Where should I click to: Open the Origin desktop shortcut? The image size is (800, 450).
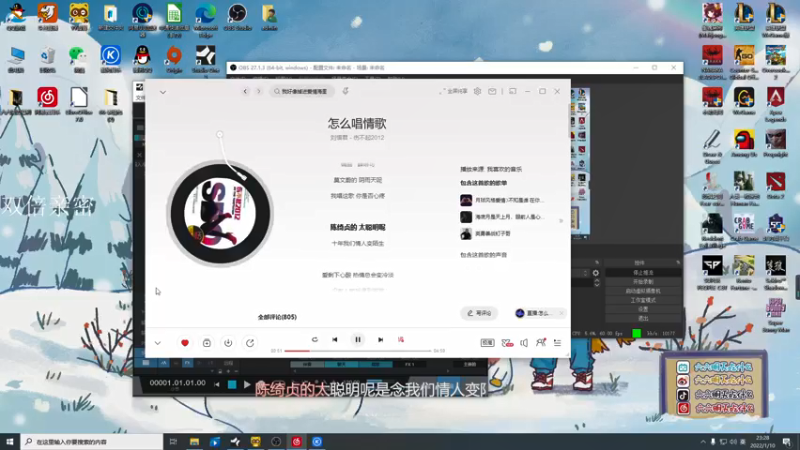coord(174,58)
